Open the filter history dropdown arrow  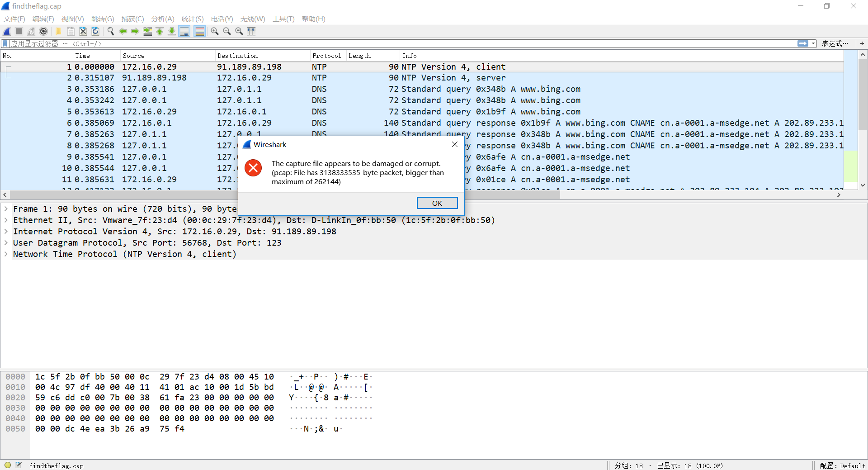[x=813, y=43]
